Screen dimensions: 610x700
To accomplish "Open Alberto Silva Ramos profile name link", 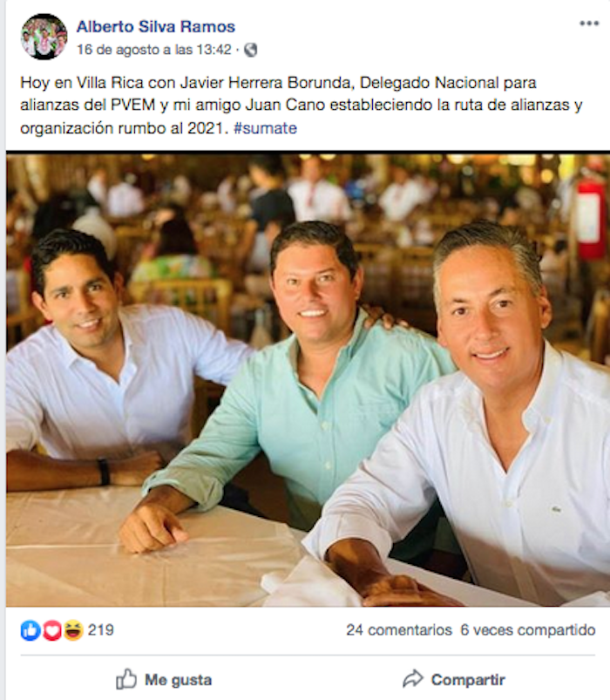I will click(x=156, y=27).
